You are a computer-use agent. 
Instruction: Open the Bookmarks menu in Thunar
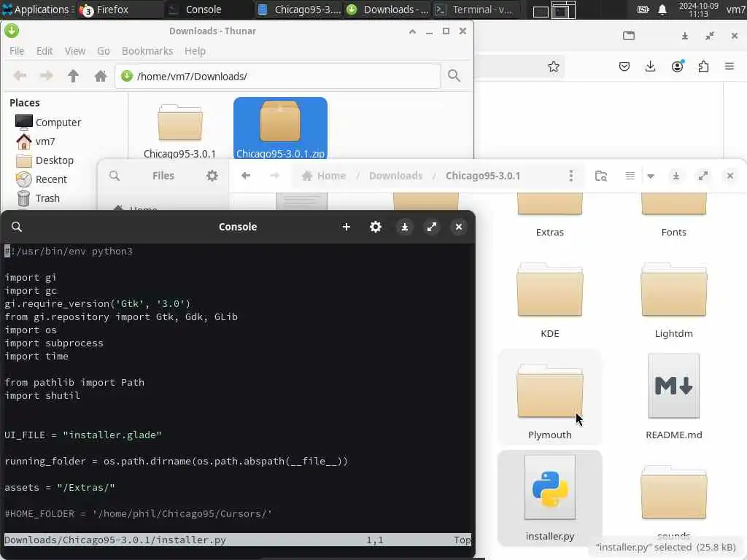point(147,51)
